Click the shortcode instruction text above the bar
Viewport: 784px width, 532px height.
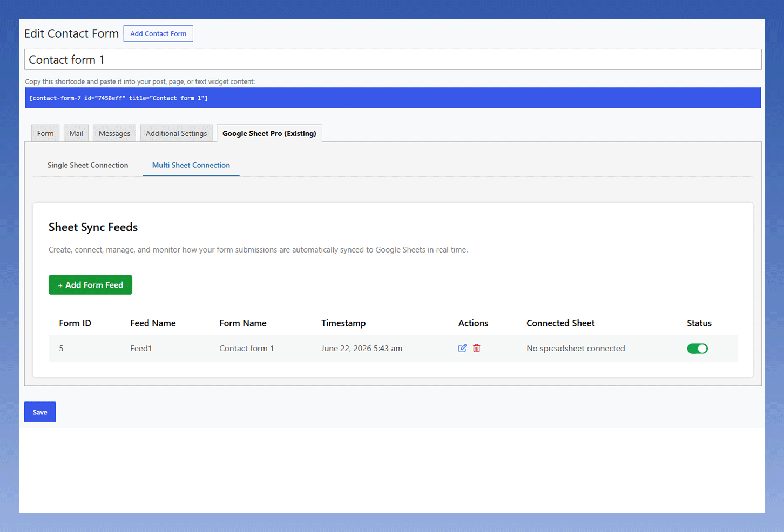coord(140,81)
